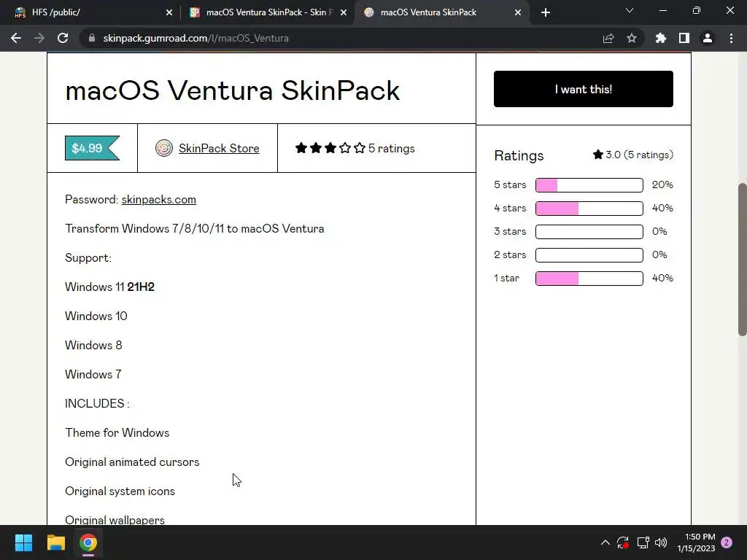
Task: Click the 'Windows 7' line
Action: (93, 374)
